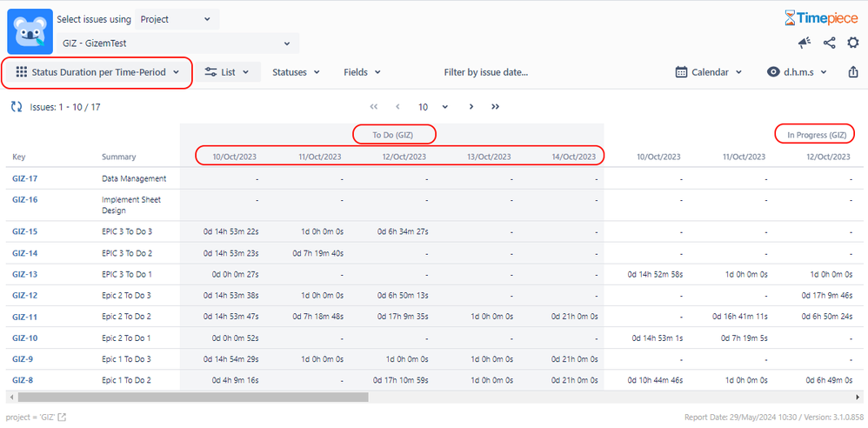Viewport: 868px width, 428px height.
Task: Click cell 0d 6h 34m 27s
Action: point(403,231)
